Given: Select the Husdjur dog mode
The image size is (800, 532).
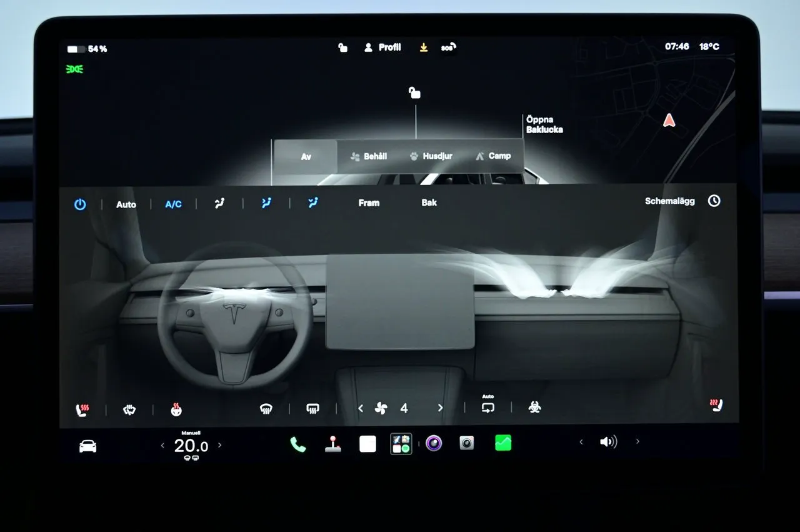Looking at the screenshot, I should 430,156.
